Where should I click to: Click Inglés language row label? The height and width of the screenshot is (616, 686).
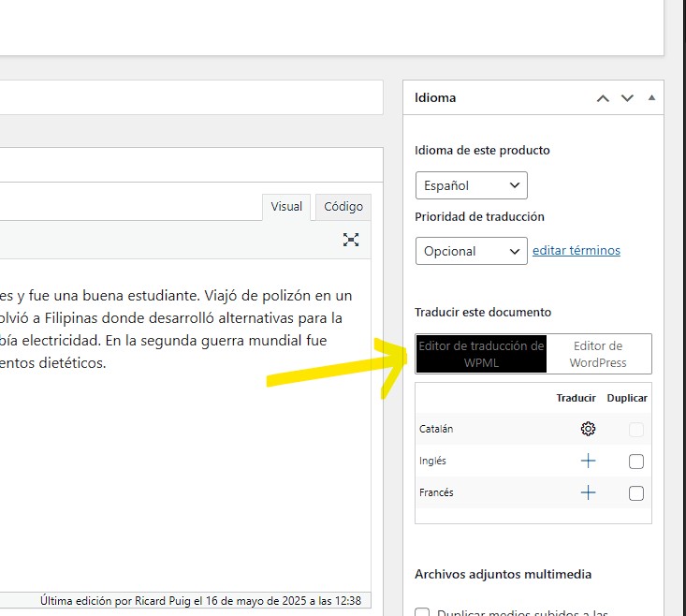(x=432, y=461)
